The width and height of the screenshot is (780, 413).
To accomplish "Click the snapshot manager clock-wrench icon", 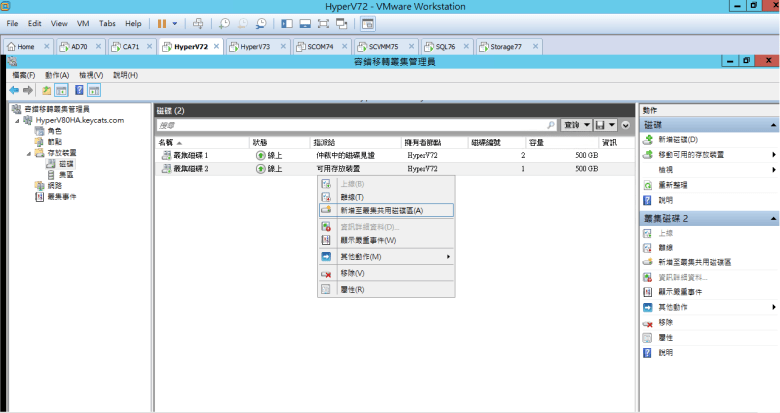I will tap(261, 22).
